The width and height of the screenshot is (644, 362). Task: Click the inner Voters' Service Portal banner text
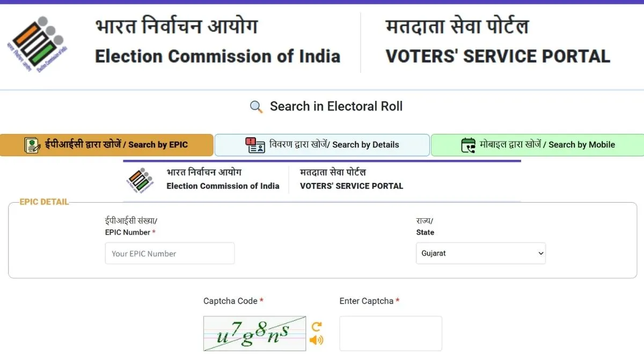pyautogui.click(x=351, y=186)
